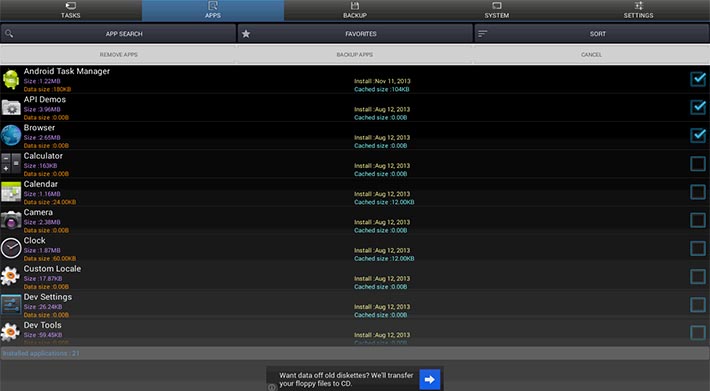Viewport: 710px width, 391px height.
Task: Cancel the app selection
Action: [x=591, y=54]
